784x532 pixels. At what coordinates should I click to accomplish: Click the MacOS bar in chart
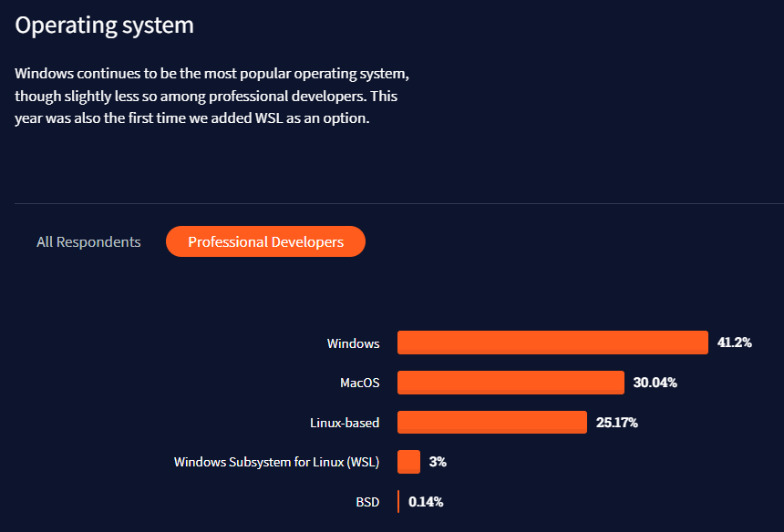pyautogui.click(x=511, y=382)
